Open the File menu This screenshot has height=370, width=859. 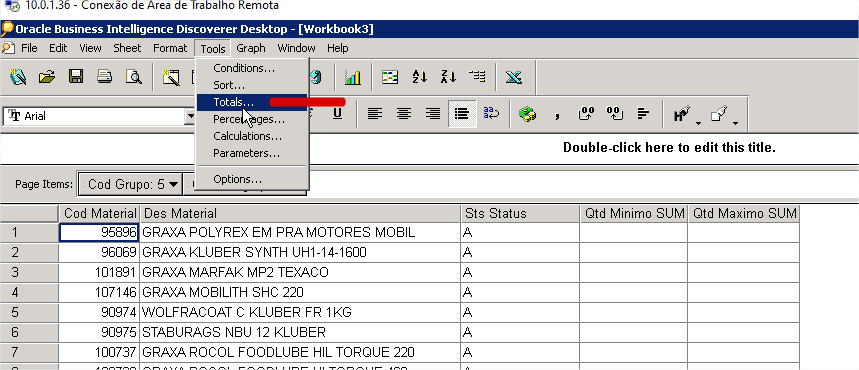(29, 48)
